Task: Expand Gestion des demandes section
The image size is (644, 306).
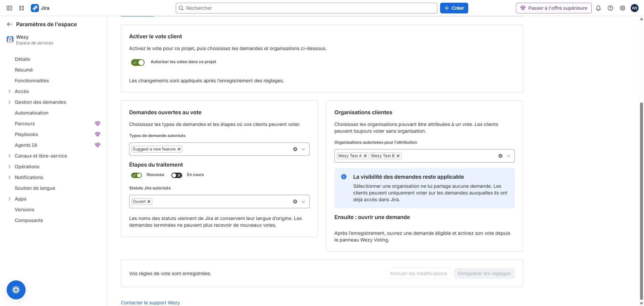Action: pos(9,102)
